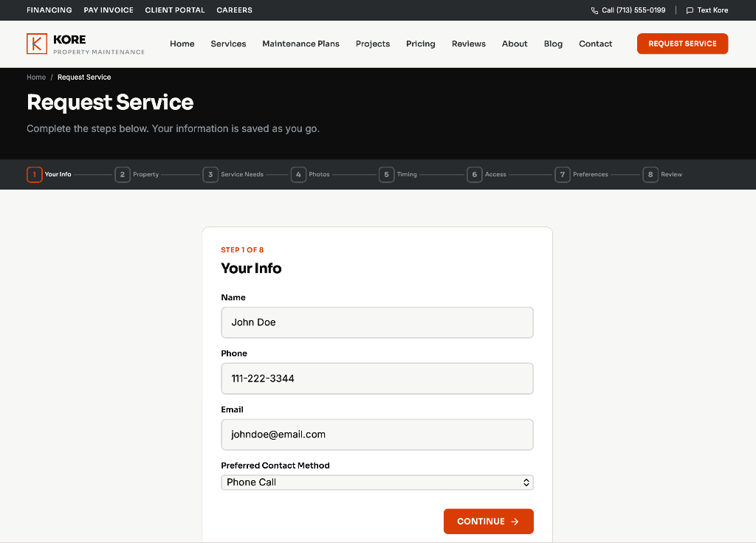The width and height of the screenshot is (756, 543).
Task: Click the Email input field
Action: 377,435
